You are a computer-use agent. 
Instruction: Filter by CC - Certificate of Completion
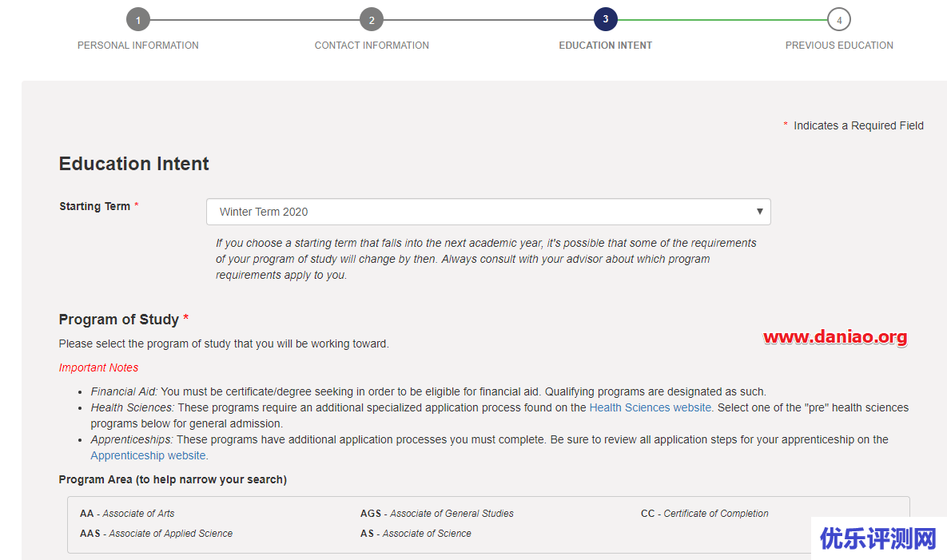[704, 514]
